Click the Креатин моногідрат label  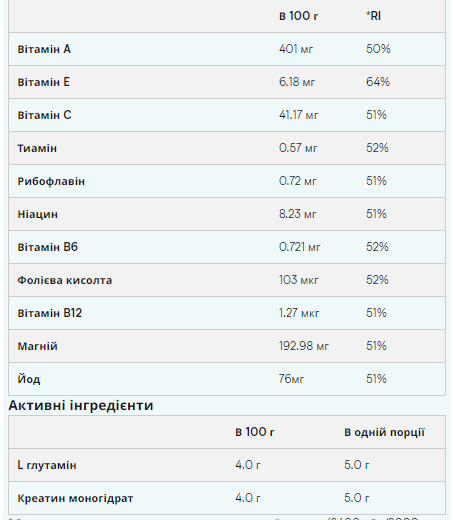[75, 498]
